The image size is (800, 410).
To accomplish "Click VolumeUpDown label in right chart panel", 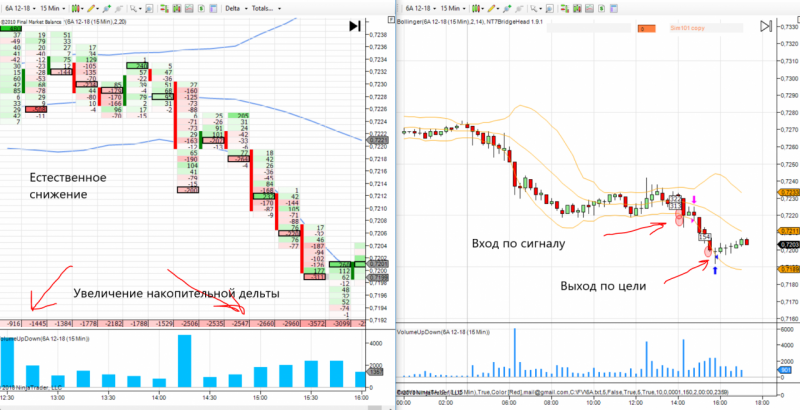I will pyautogui.click(x=443, y=332).
